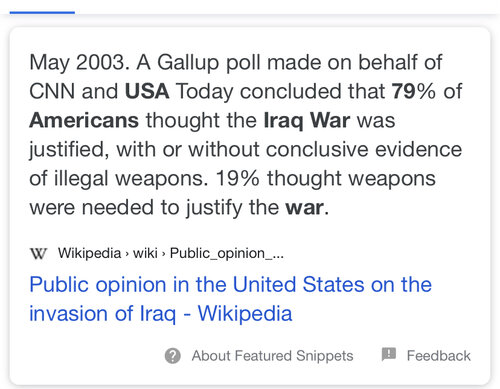The height and width of the screenshot is (389, 500).
Task: Open 'Public opinion in the United States' link
Action: tap(230, 285)
